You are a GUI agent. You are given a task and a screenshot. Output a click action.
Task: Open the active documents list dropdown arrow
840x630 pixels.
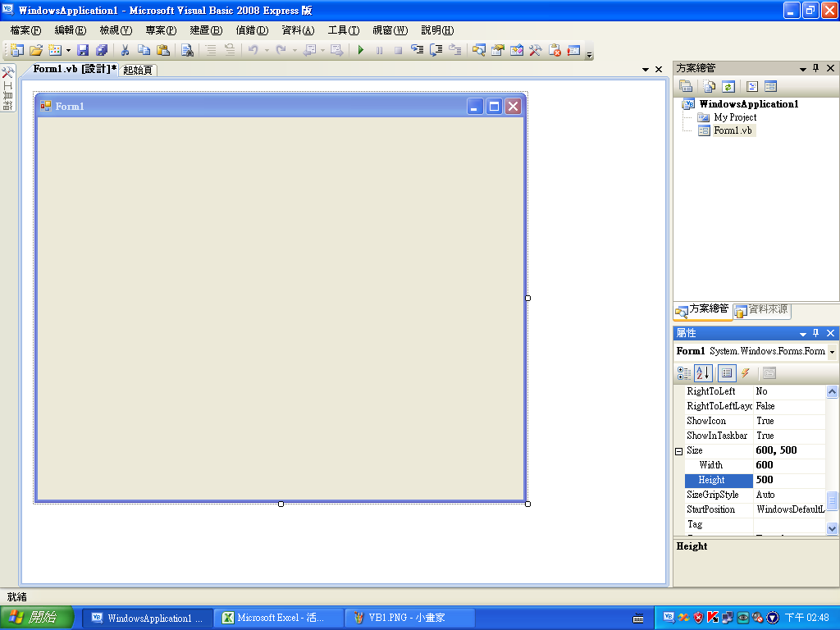click(645, 70)
